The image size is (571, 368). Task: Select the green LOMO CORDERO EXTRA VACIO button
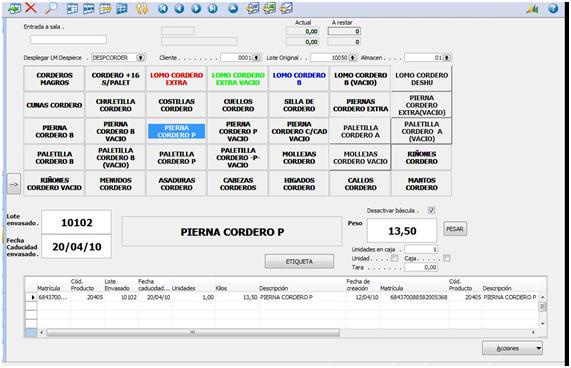pos(238,79)
